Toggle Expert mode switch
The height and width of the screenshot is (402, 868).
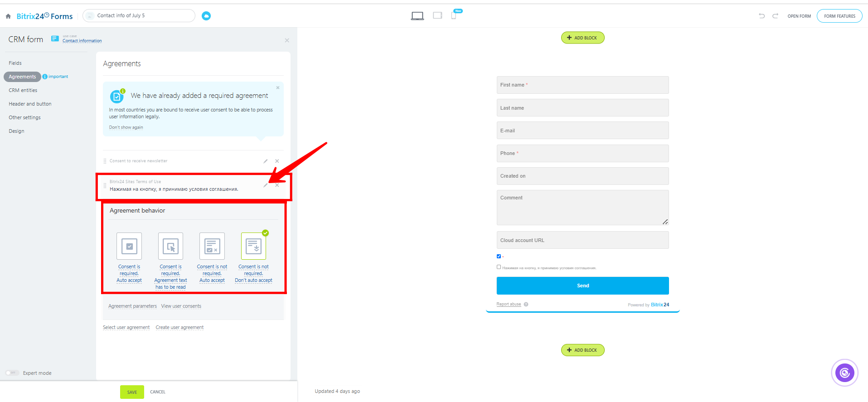(12, 373)
